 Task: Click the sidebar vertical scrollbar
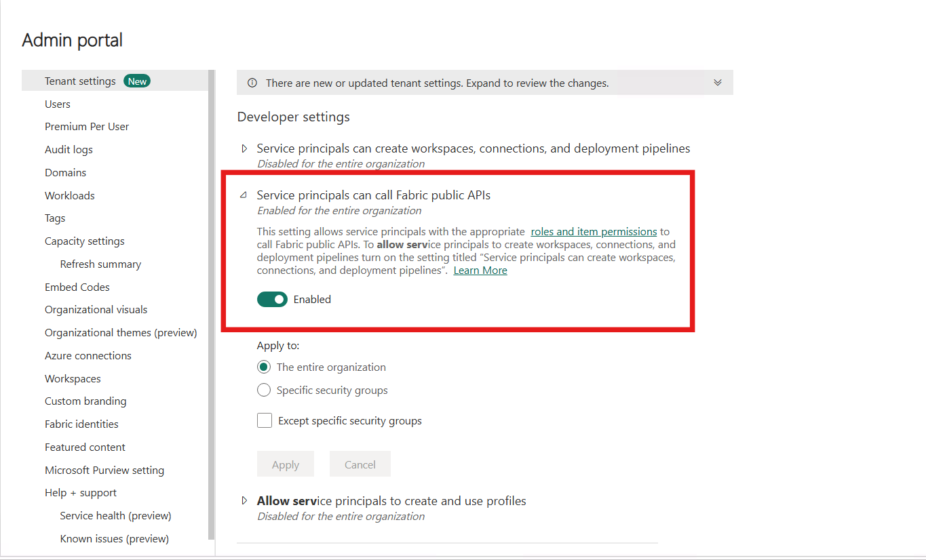(x=212, y=304)
